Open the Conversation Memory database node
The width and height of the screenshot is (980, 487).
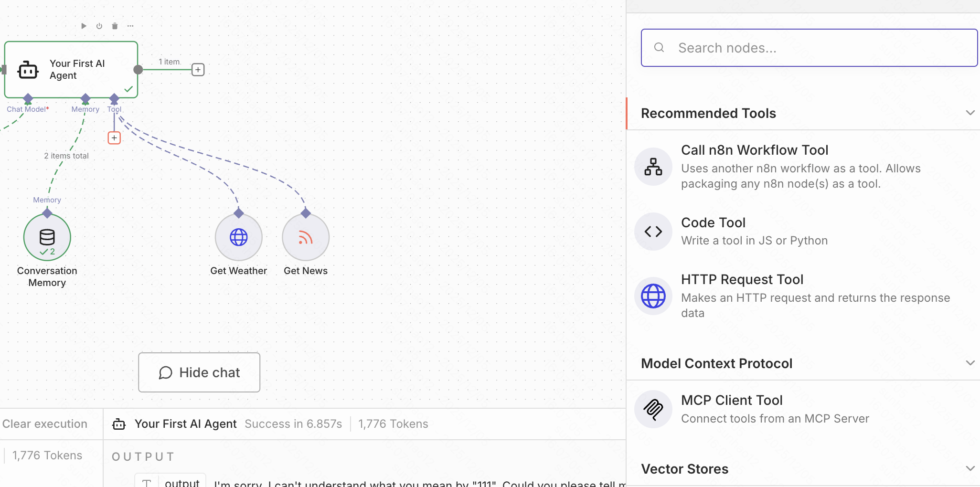tap(47, 237)
